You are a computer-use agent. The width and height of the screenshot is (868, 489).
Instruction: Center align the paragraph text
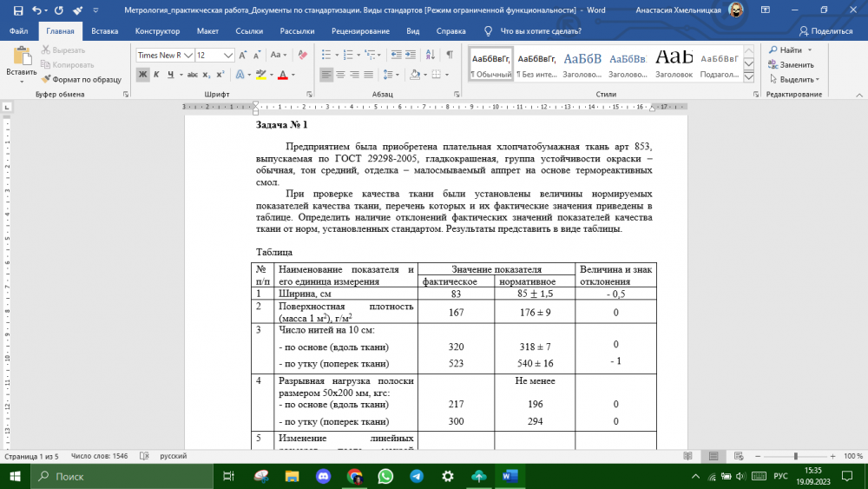pos(342,75)
